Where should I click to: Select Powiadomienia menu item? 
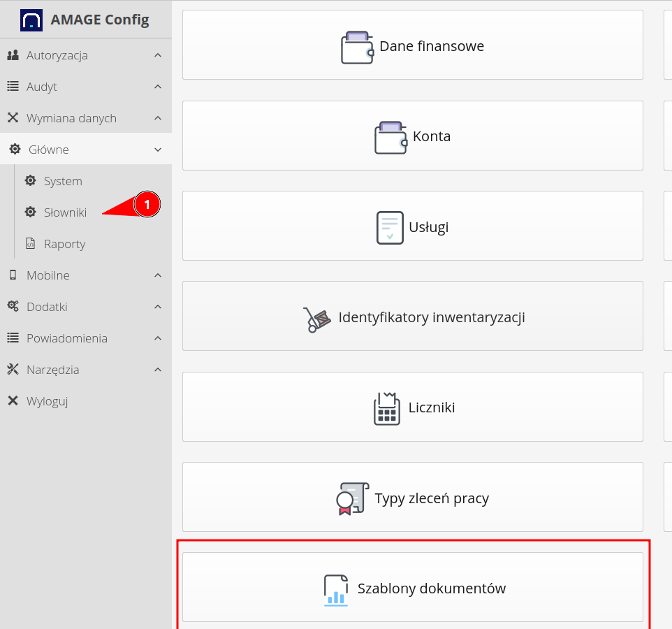[66, 338]
